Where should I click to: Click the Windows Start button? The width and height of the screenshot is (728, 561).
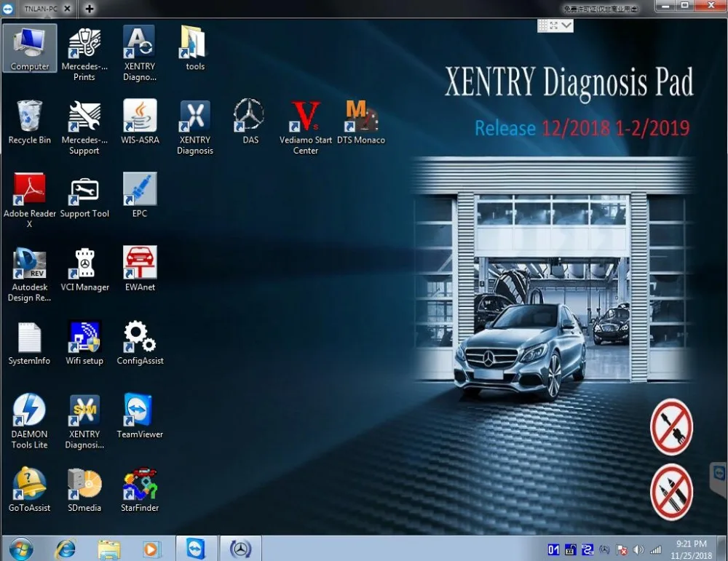click(x=20, y=548)
